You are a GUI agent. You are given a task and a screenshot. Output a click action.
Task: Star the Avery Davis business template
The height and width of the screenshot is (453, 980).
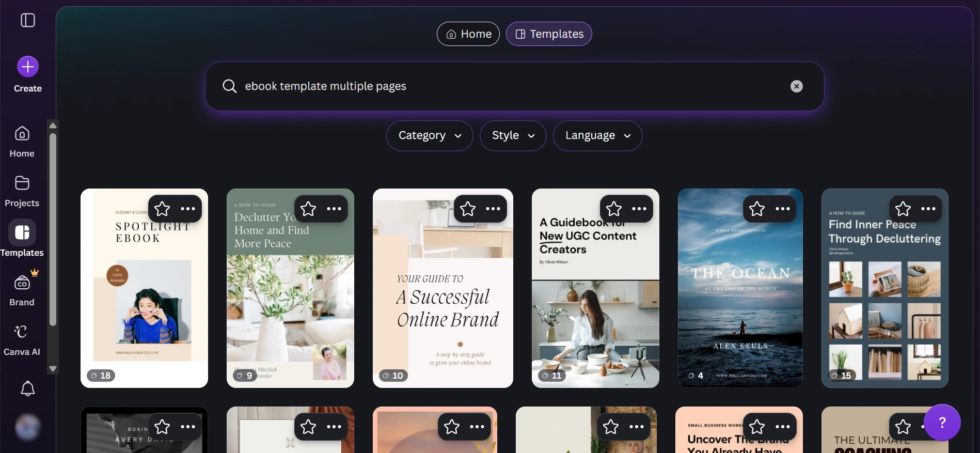click(162, 427)
